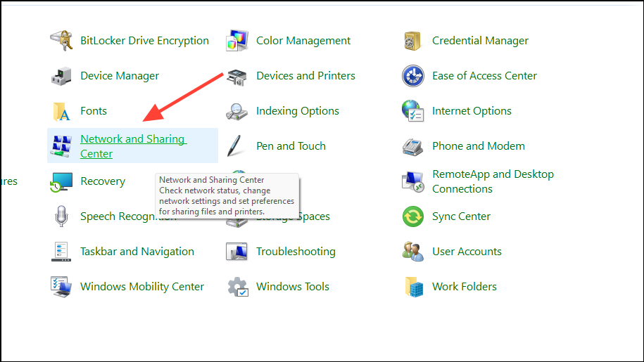Open the green Sync Center icon

412,216
